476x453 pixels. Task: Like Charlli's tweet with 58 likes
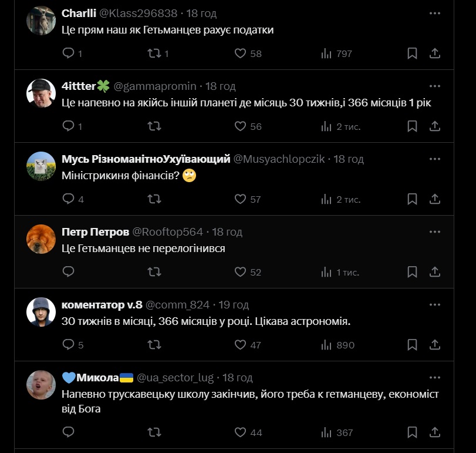click(x=240, y=53)
